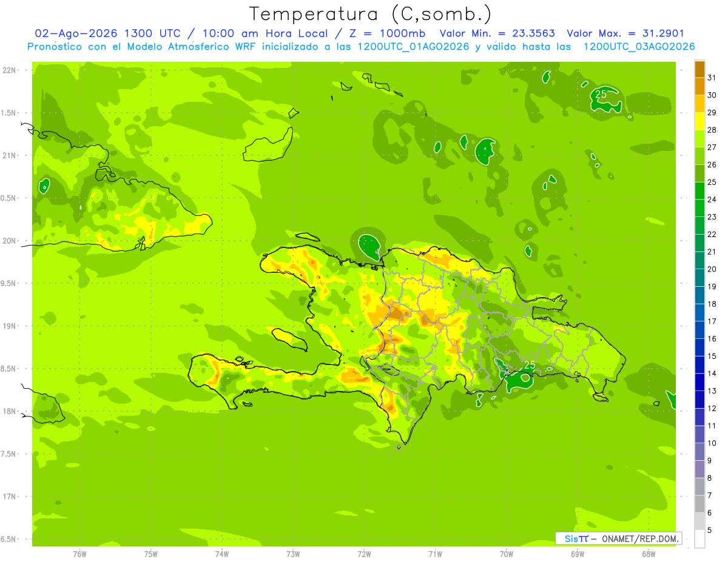The height and width of the screenshot is (562, 728).
Task: Pick the yellow legend swatch between 28 and 29
Action: point(699,122)
